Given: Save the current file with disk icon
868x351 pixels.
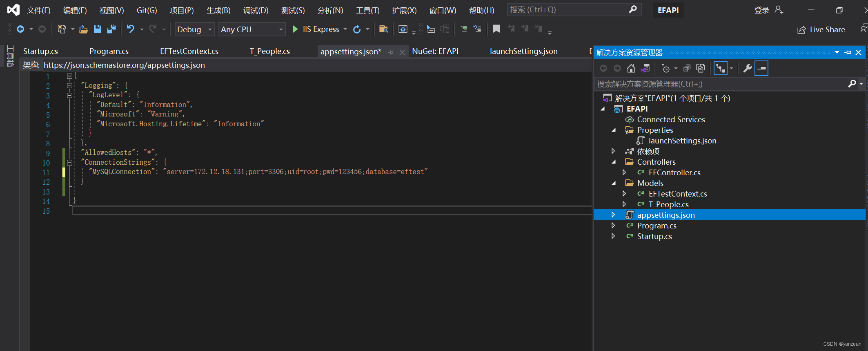Looking at the screenshot, I should tap(97, 29).
